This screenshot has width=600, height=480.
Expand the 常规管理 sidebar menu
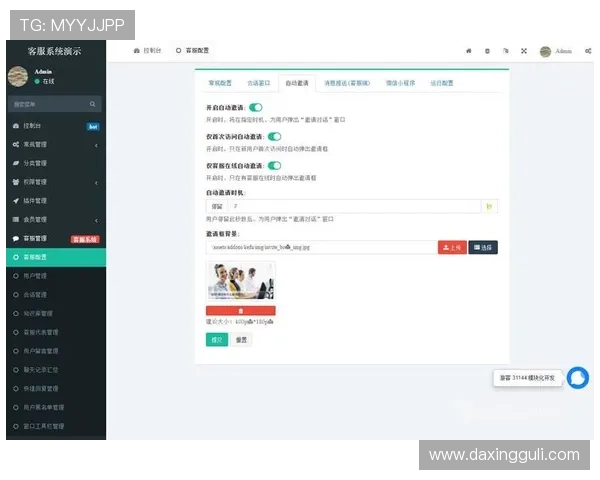56,144
